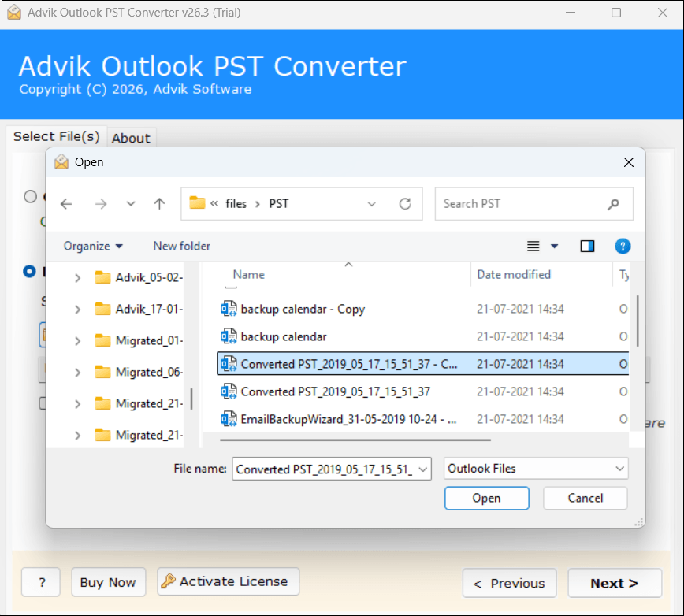Select the Advik_05-02- folder

point(139,278)
